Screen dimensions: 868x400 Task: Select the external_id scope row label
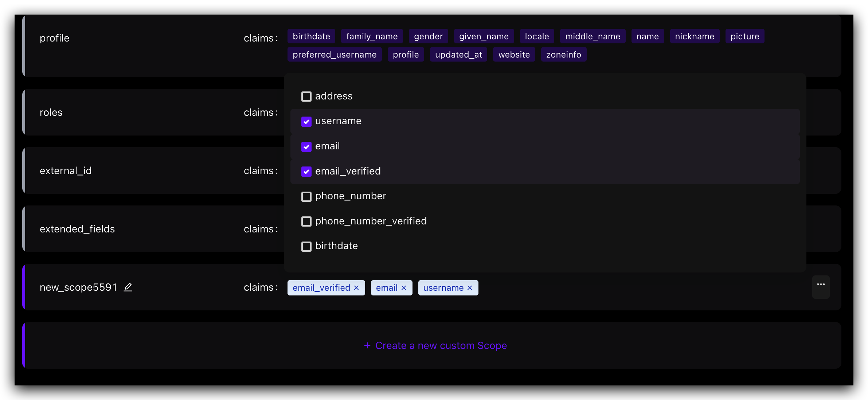click(66, 170)
